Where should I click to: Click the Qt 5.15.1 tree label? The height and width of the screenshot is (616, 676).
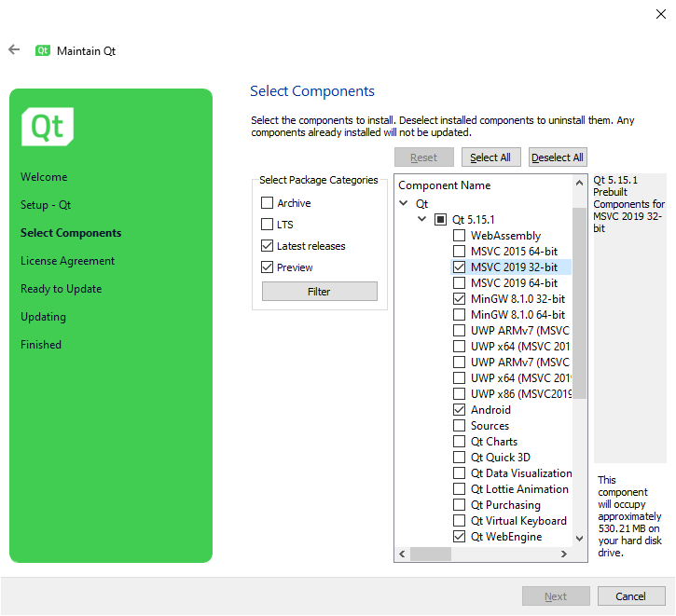(x=474, y=220)
